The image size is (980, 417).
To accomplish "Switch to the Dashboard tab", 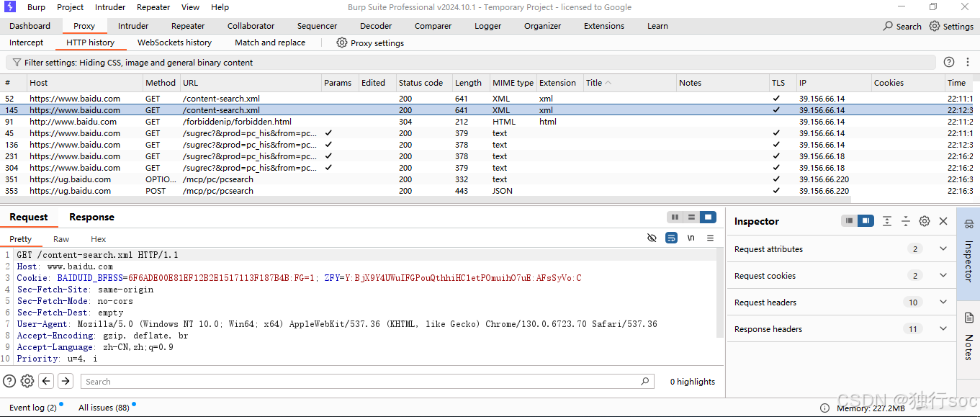I will pos(30,26).
